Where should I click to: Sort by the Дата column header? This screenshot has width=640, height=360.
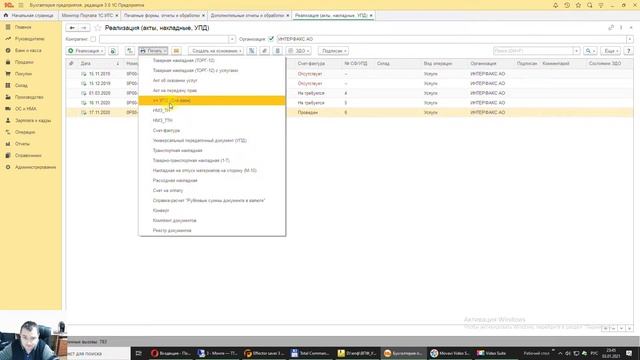[x=100, y=64]
